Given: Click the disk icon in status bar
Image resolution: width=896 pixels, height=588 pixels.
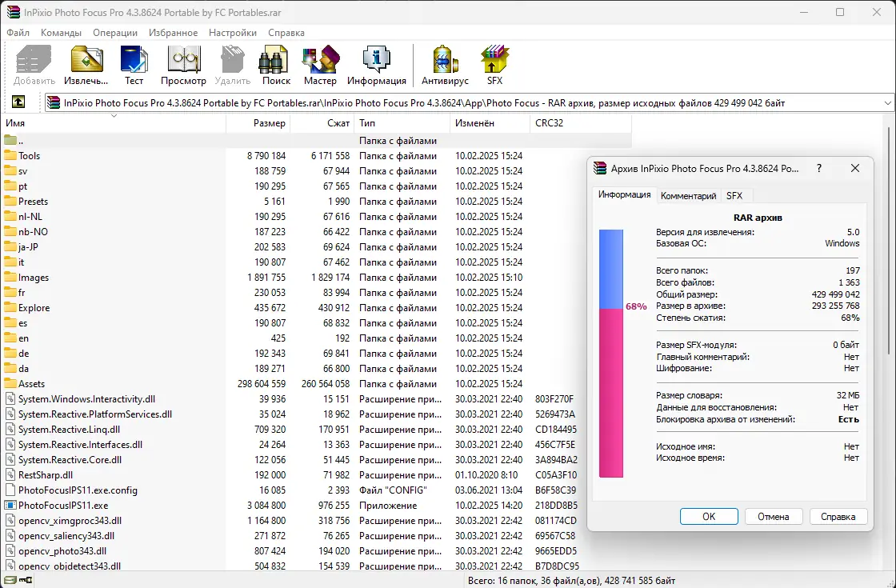Looking at the screenshot, I should click(10, 581).
